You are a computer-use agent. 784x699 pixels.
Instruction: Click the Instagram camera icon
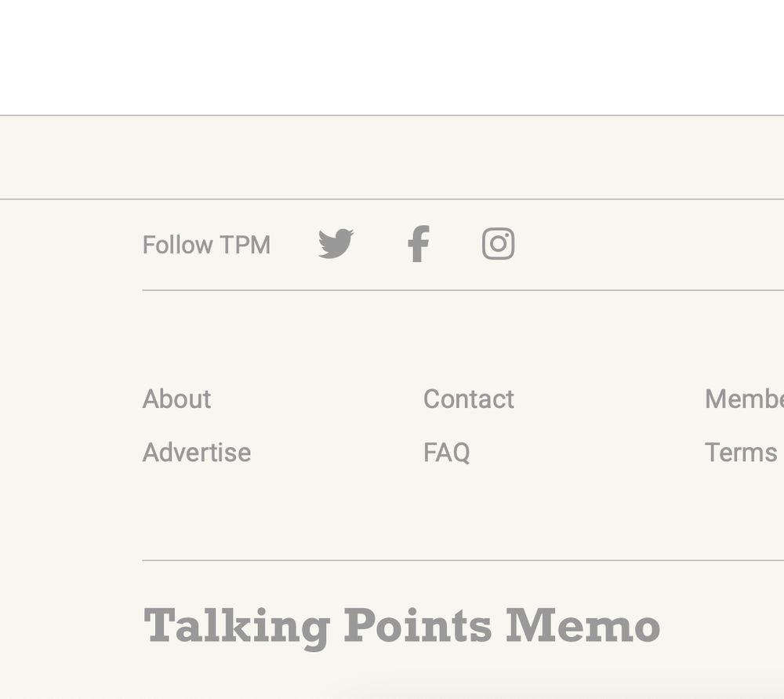pos(499,243)
